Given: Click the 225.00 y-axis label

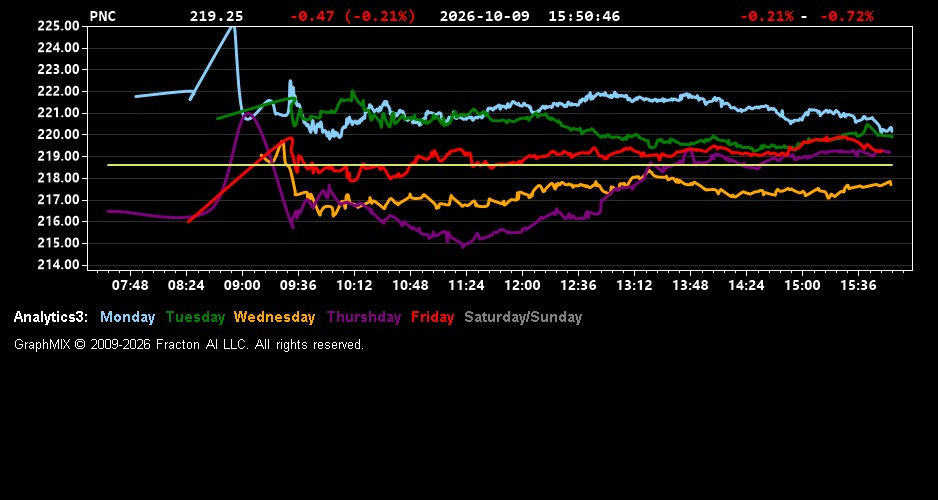Looking at the screenshot, I should 58,26.
